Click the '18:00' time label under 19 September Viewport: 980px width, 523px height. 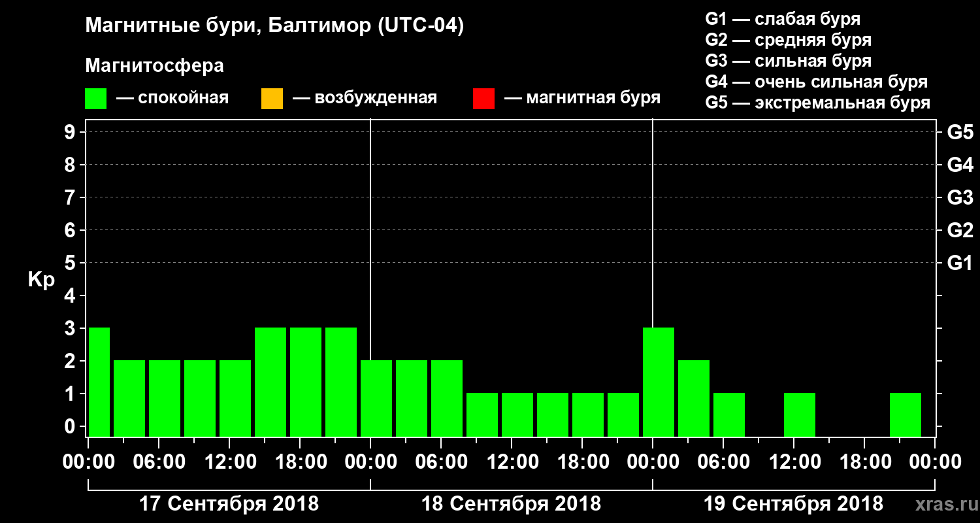point(864,462)
